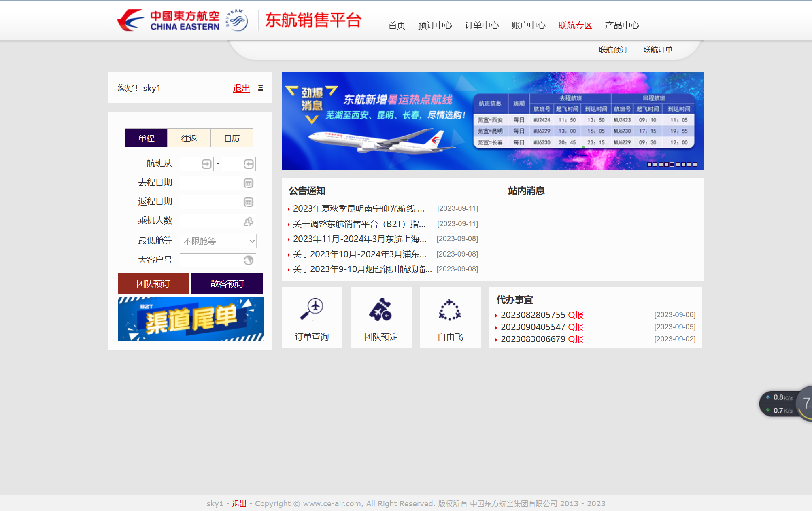Image resolution: width=812 pixels, height=511 pixels.
Task: Expand user menu next to 退出
Action: point(261,88)
